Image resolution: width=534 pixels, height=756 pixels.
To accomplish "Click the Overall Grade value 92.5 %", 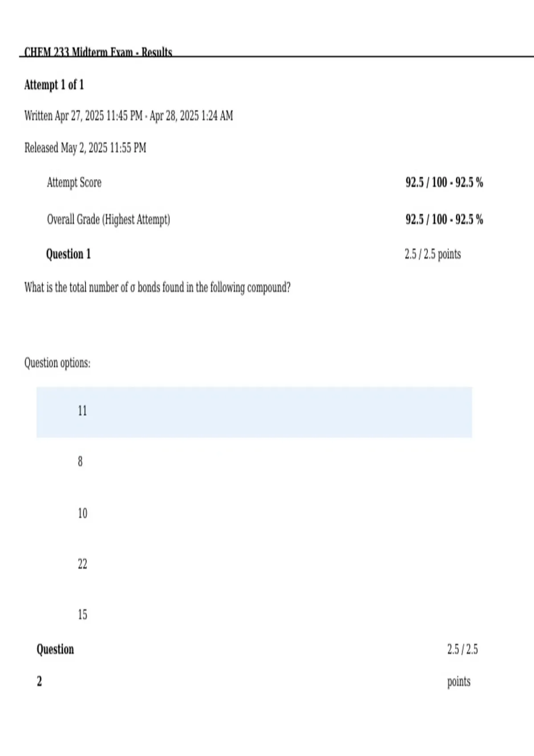I will coord(444,219).
